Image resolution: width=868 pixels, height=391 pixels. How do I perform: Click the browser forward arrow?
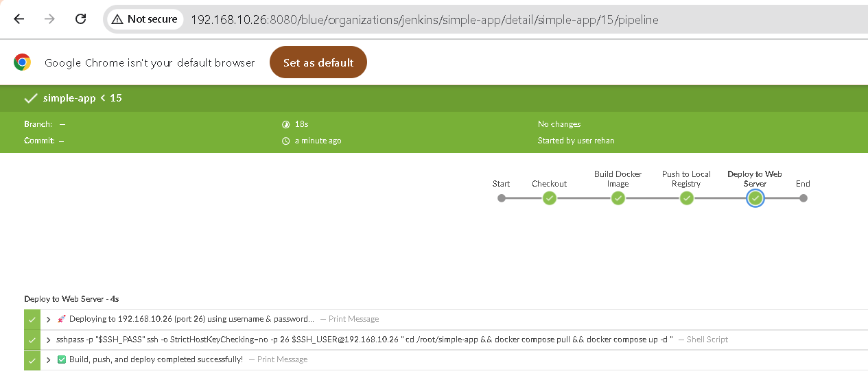pyautogui.click(x=49, y=19)
